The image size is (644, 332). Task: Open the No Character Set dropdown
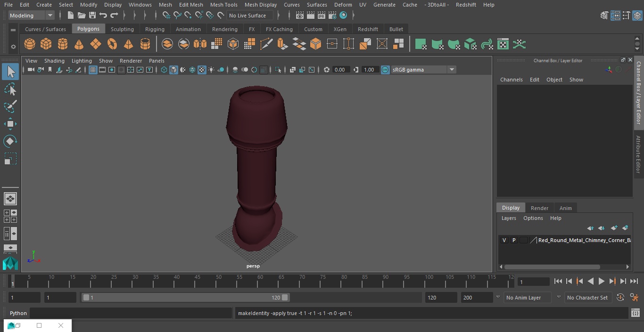point(587,298)
